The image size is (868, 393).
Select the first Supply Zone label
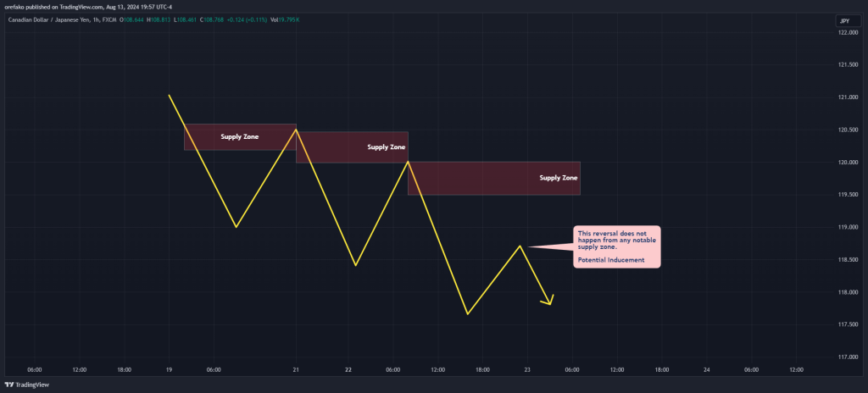point(239,136)
